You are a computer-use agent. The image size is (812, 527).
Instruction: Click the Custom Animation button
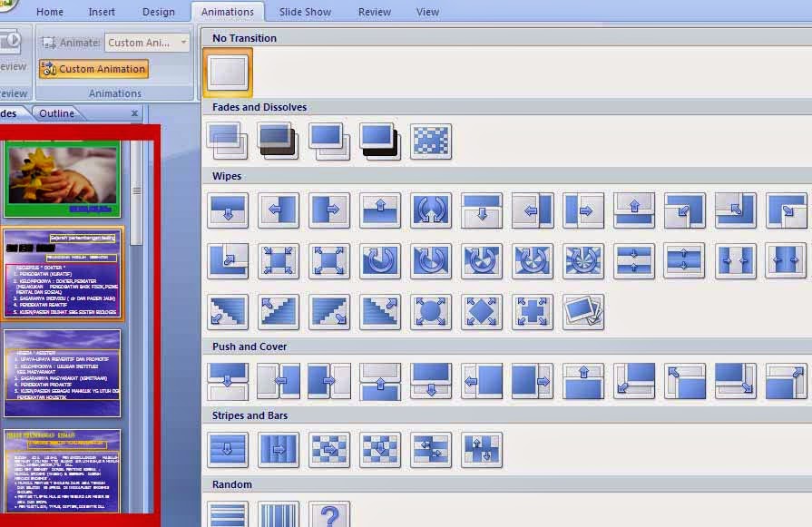point(93,68)
